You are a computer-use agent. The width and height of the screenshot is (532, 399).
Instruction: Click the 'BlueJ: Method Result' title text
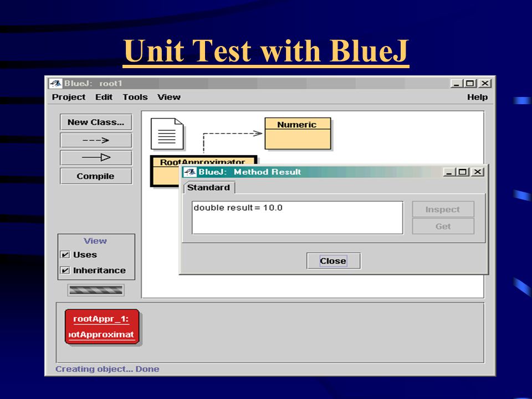pos(250,172)
